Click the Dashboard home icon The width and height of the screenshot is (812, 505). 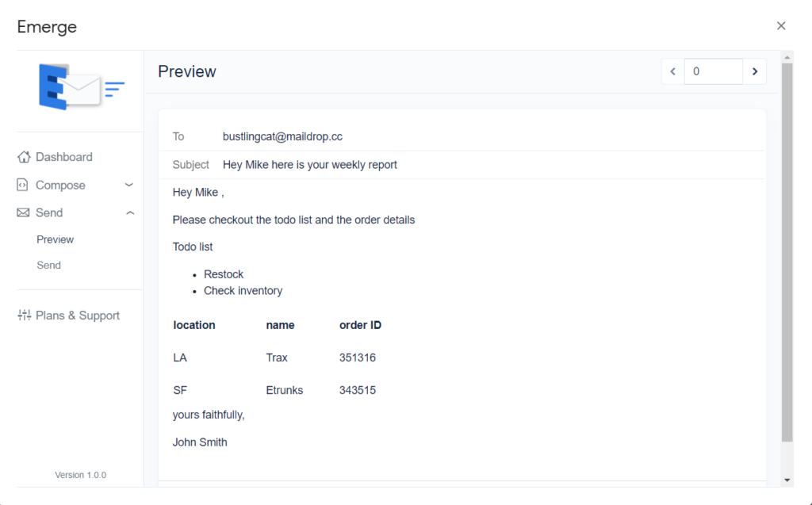[x=24, y=157]
